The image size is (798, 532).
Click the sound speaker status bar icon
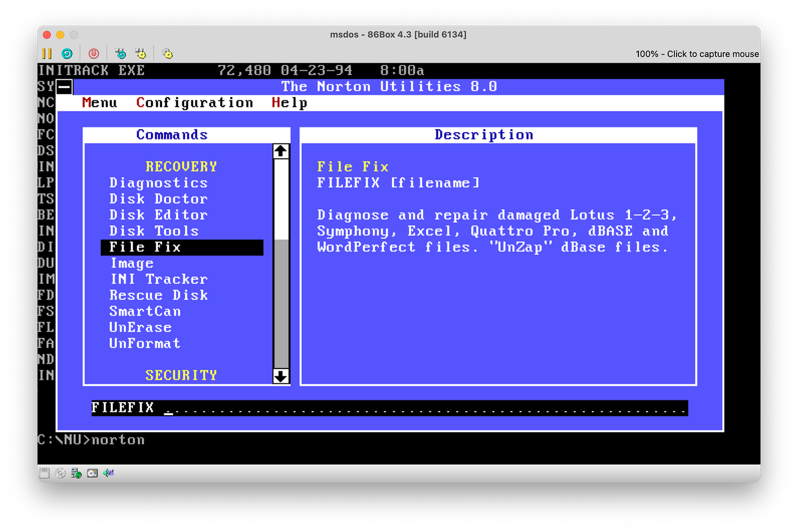pyautogui.click(x=108, y=473)
